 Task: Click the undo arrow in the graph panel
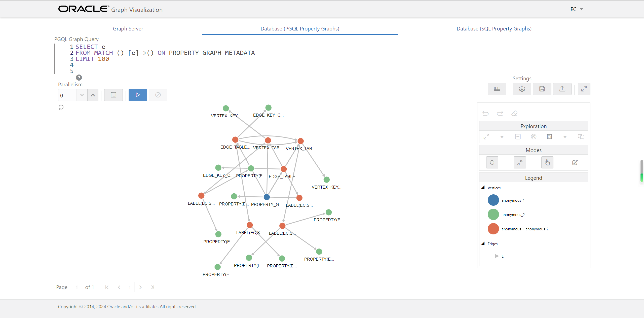tap(485, 113)
